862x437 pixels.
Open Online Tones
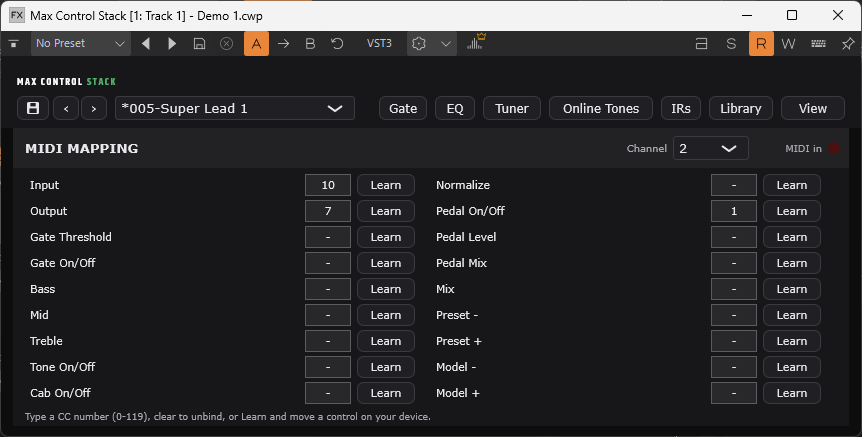[x=601, y=108]
